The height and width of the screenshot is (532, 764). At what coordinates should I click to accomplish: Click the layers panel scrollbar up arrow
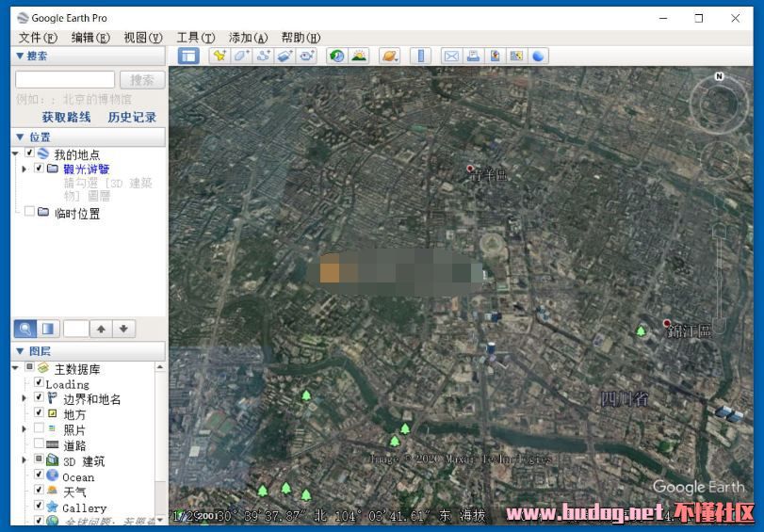tap(160, 367)
